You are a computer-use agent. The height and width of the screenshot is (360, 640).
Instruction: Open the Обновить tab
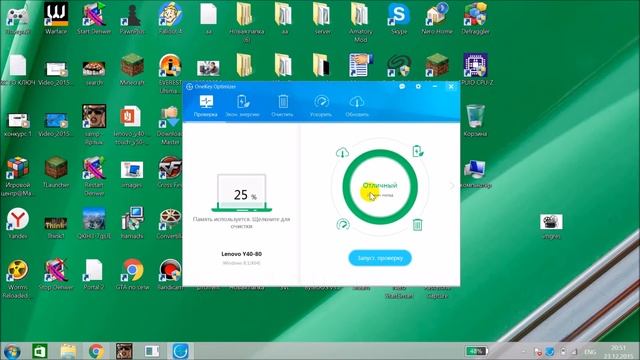(x=357, y=106)
